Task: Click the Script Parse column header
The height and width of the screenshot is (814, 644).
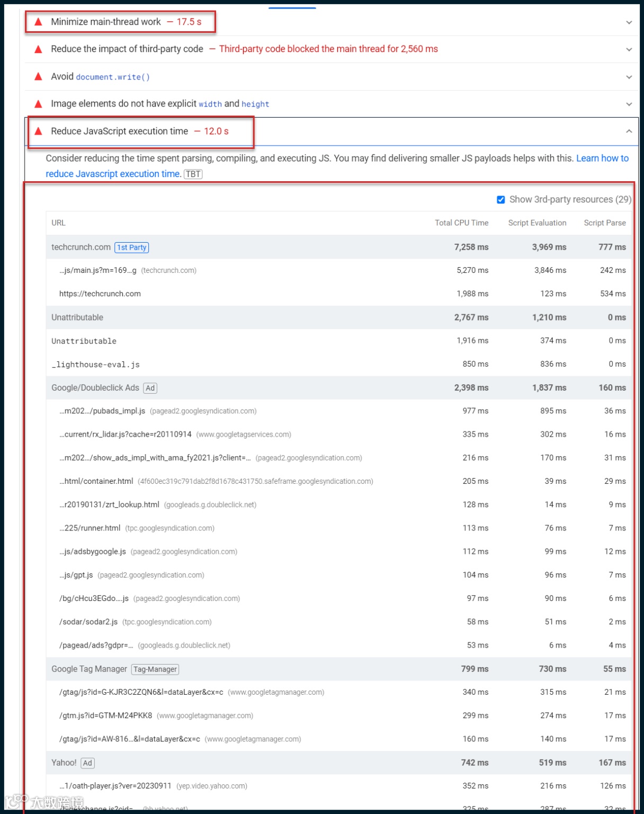Action: pyautogui.click(x=605, y=223)
